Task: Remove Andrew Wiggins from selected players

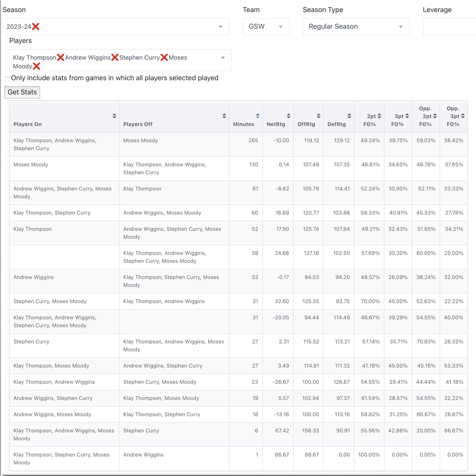Action: click(115, 57)
